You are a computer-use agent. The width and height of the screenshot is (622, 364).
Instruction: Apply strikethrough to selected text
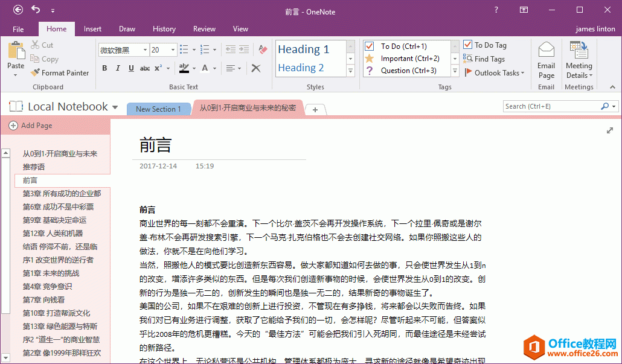(145, 68)
